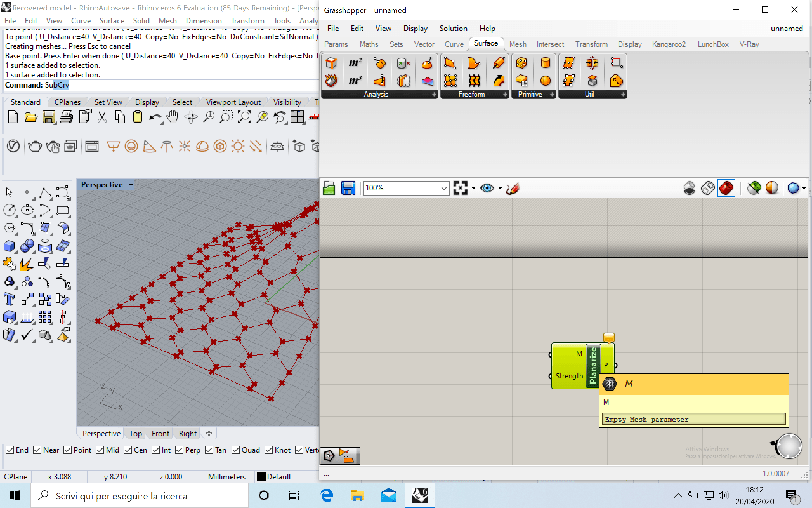This screenshot has height=508, width=812.
Task: Open Rhino Transform menu
Action: coord(247,21)
